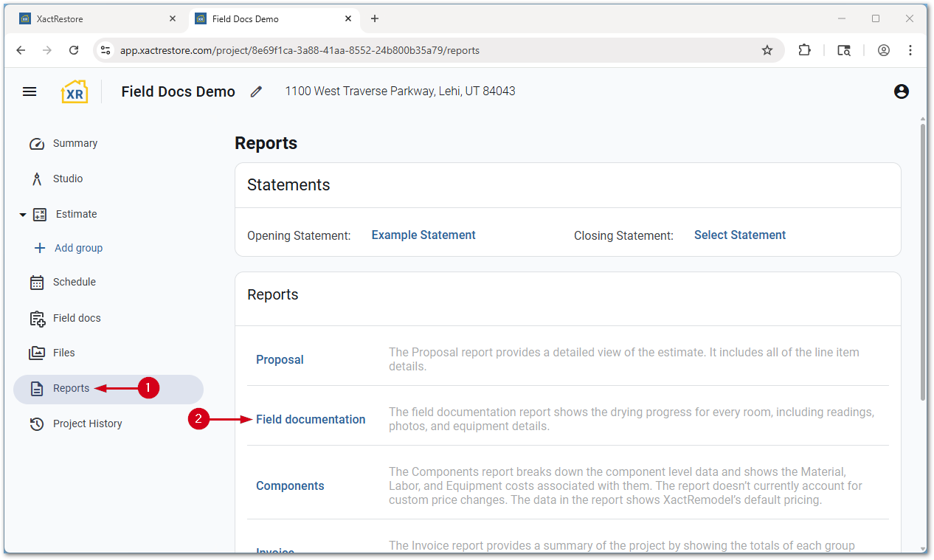View Project History in the sidebar
The image size is (934, 560).
pyautogui.click(x=87, y=424)
